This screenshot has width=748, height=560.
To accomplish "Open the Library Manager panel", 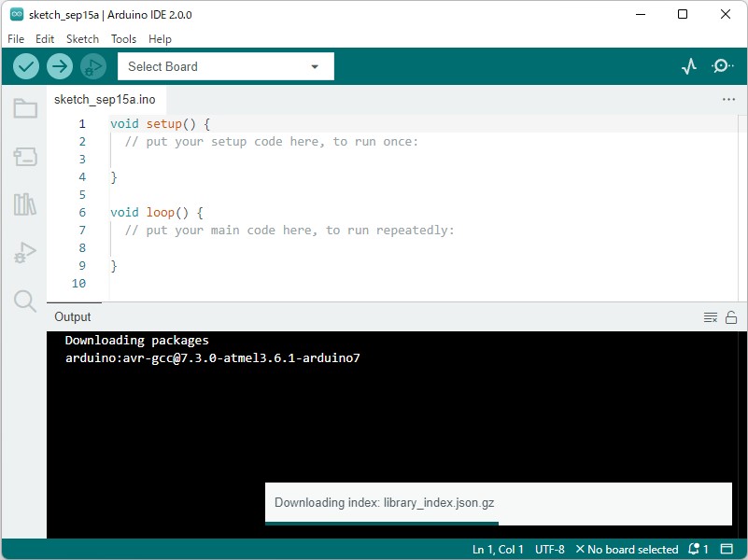I will (x=25, y=205).
